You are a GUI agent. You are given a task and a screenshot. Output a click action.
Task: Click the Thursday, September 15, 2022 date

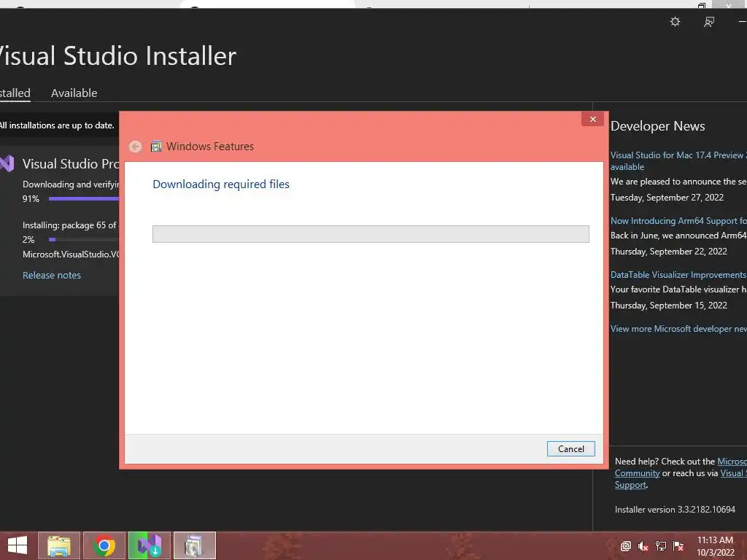(669, 306)
